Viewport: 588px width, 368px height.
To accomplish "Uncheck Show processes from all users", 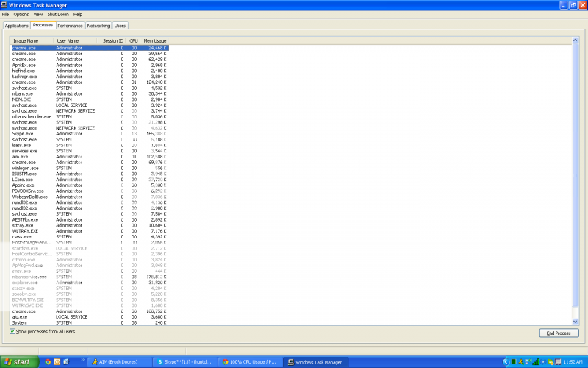I will 12,332.
